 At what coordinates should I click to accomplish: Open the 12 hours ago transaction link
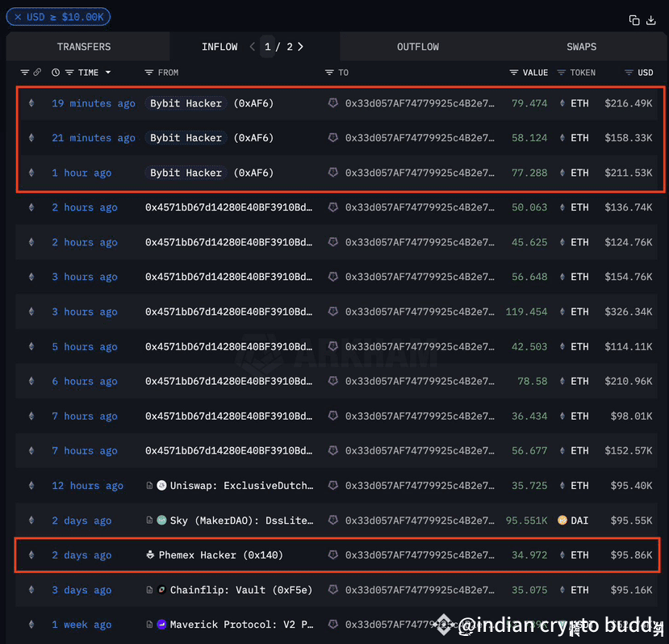click(x=87, y=486)
